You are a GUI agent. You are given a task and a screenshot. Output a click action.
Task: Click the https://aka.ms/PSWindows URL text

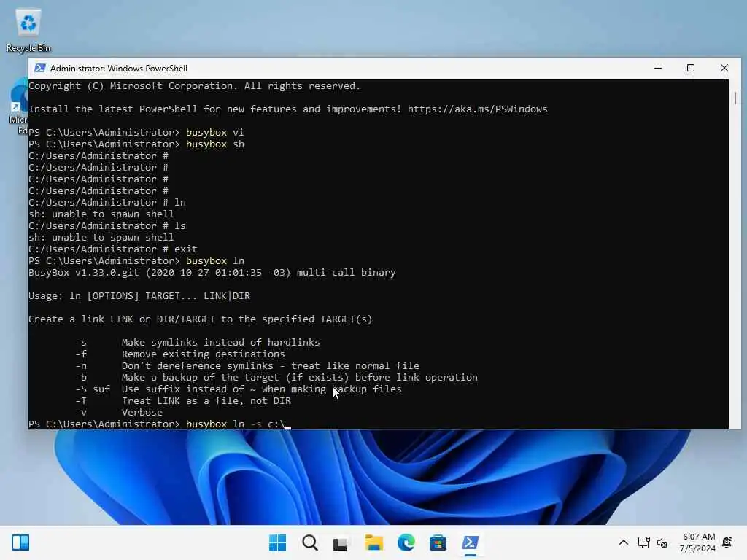(477, 109)
